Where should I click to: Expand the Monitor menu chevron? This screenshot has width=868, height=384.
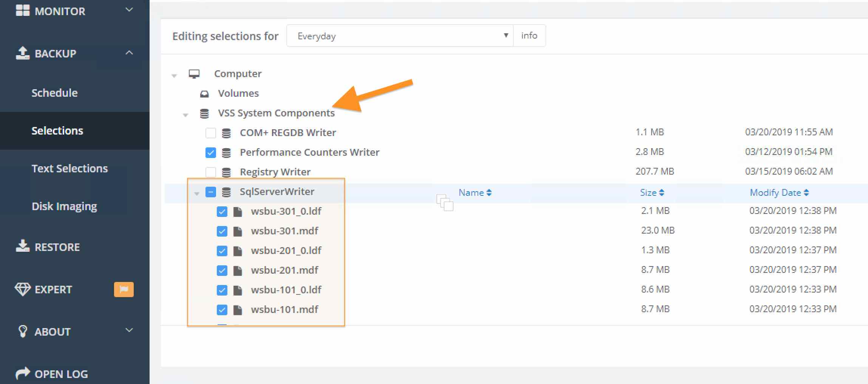click(x=129, y=10)
